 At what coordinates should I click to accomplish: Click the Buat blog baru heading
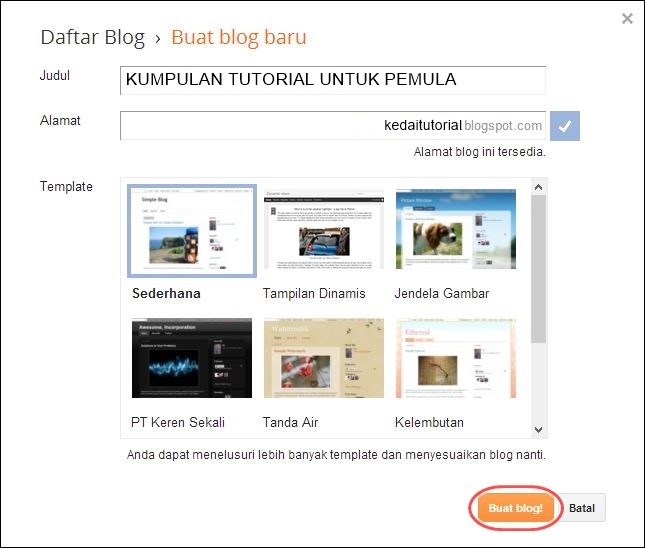point(239,37)
